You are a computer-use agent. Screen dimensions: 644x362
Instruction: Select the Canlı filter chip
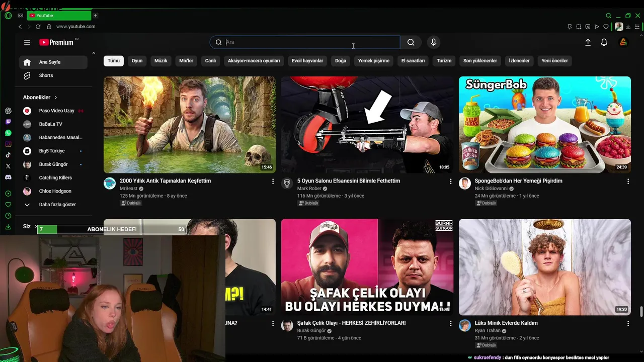(x=210, y=61)
